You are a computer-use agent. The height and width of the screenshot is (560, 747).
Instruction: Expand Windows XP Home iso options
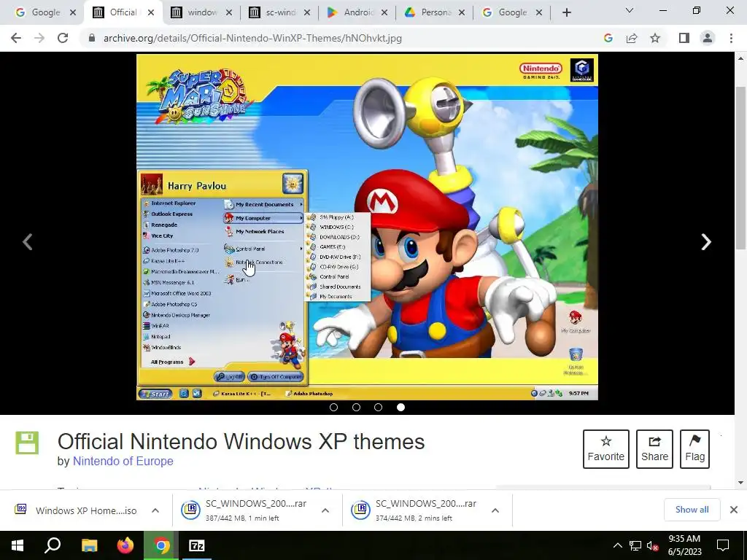[155, 510]
